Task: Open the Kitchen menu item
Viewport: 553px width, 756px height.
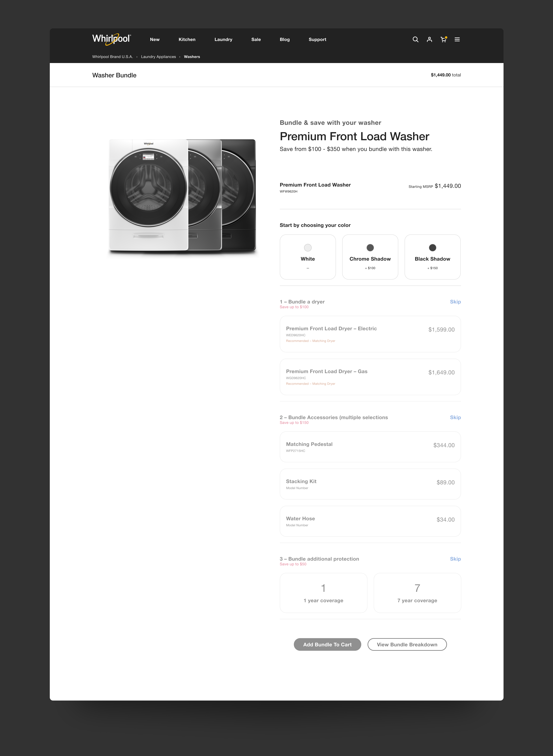Action: coord(187,40)
